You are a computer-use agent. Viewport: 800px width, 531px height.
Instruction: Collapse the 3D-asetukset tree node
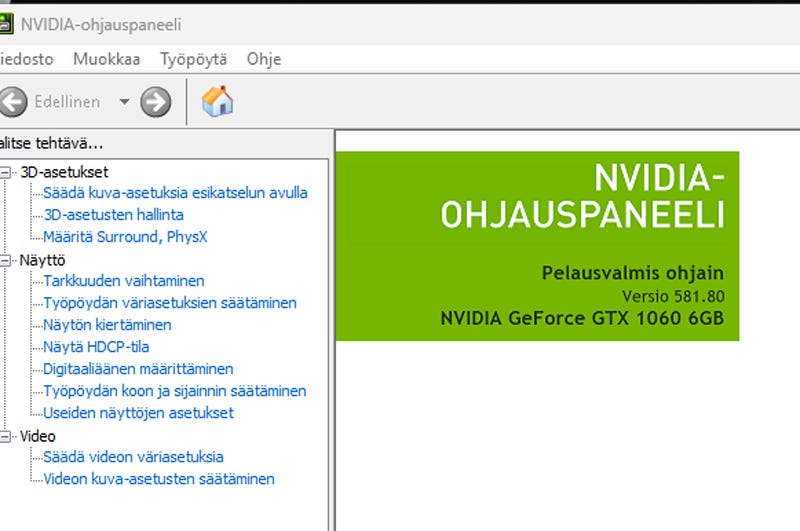pos(5,172)
